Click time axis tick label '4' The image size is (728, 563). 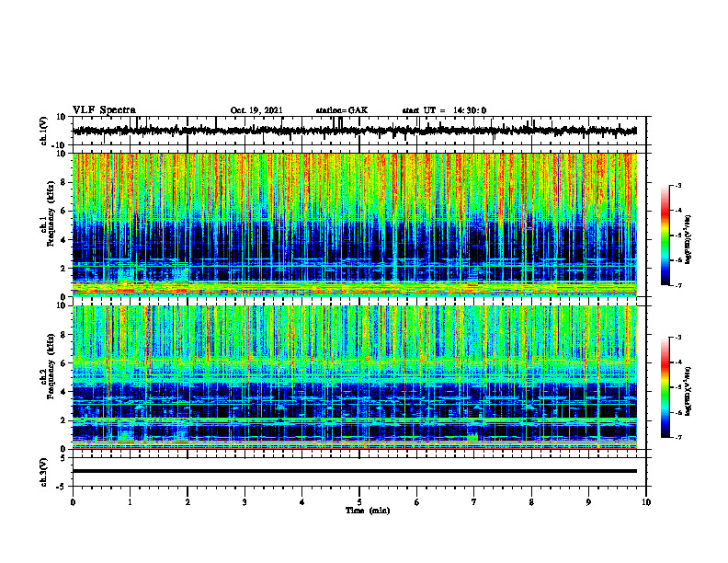coord(302,502)
